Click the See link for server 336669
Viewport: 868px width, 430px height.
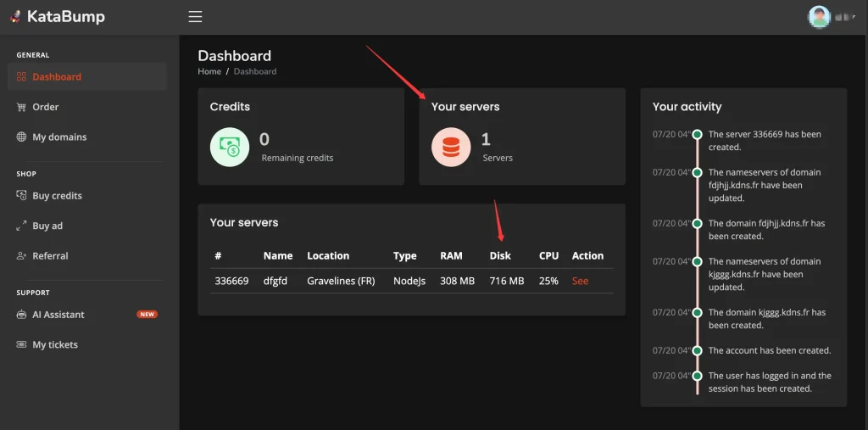click(580, 281)
